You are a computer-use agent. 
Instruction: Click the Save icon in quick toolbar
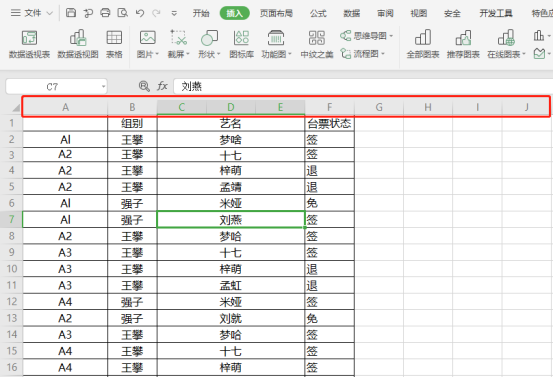71,13
